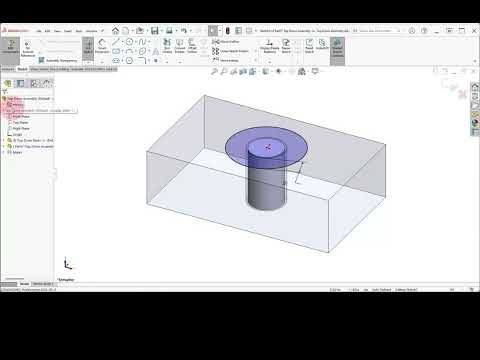Viewport: 480px width, 360px height.
Task: Open the Rectangle tool dropdown arrow
Action: [x=122, y=51]
